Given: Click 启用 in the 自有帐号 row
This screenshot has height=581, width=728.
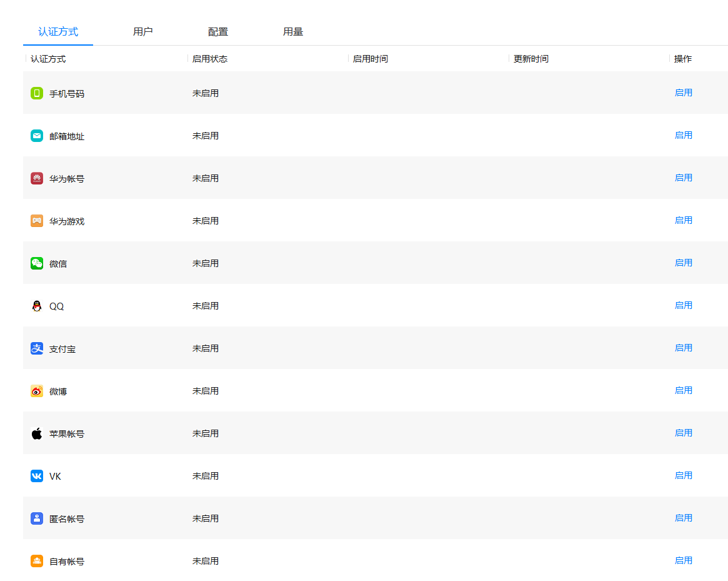Looking at the screenshot, I should point(683,560).
